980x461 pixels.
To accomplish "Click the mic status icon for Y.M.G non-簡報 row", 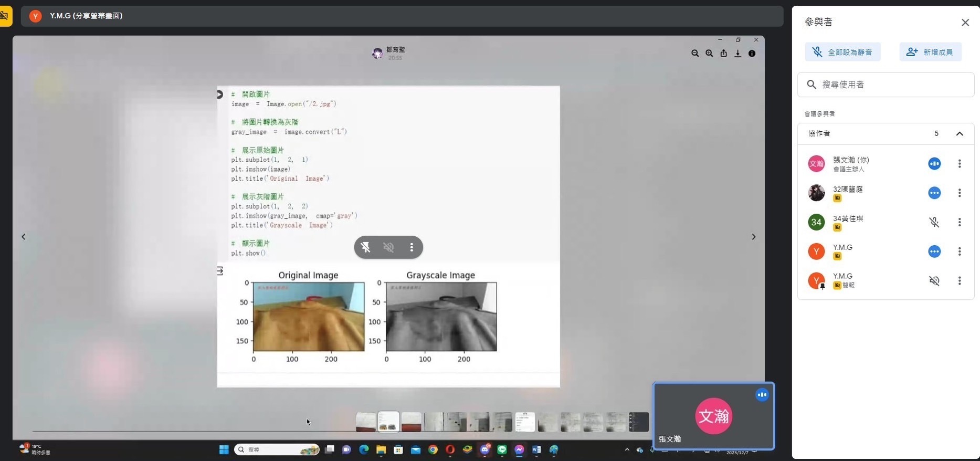I will point(934,252).
